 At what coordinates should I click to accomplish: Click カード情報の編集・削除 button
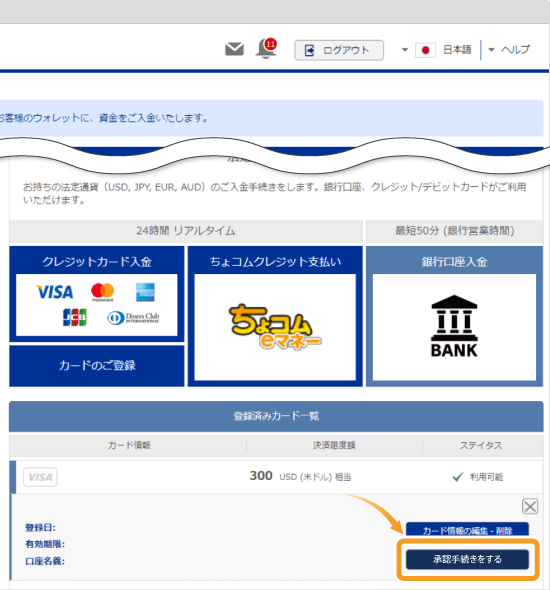click(x=467, y=529)
